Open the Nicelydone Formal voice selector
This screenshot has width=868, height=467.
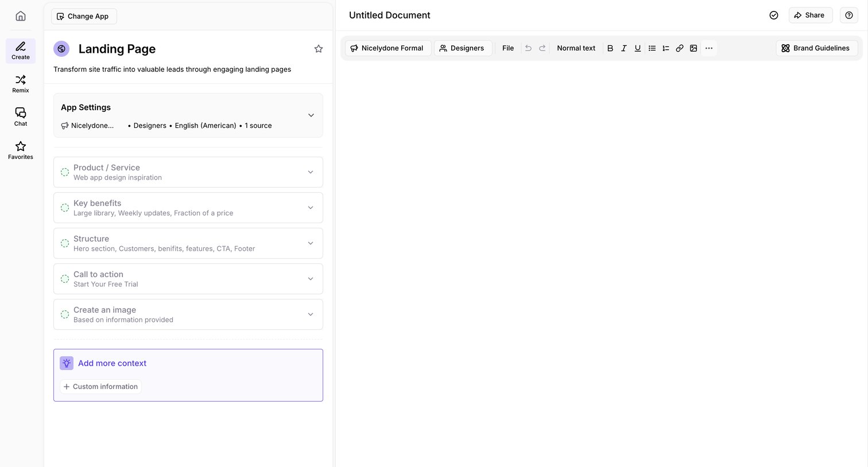pyautogui.click(x=387, y=48)
